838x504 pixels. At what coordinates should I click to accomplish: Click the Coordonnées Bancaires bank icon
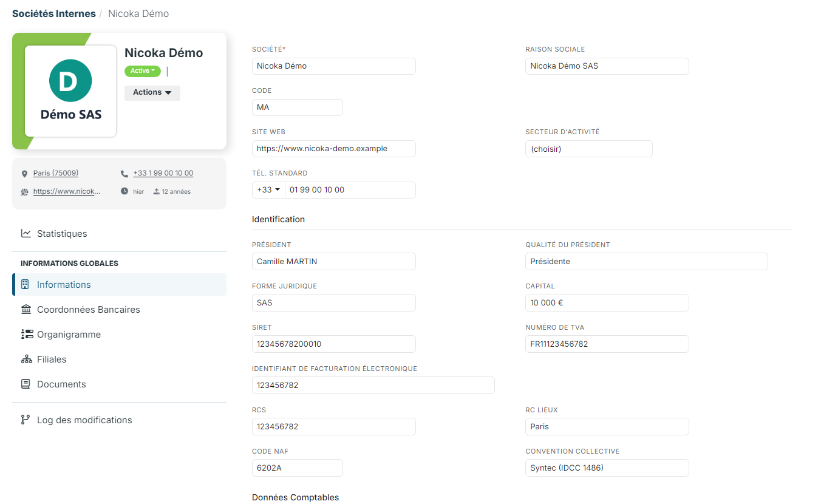tap(26, 309)
